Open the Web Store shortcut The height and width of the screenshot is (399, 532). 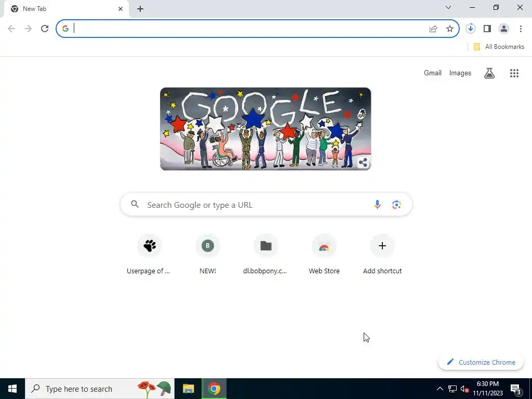(324, 255)
